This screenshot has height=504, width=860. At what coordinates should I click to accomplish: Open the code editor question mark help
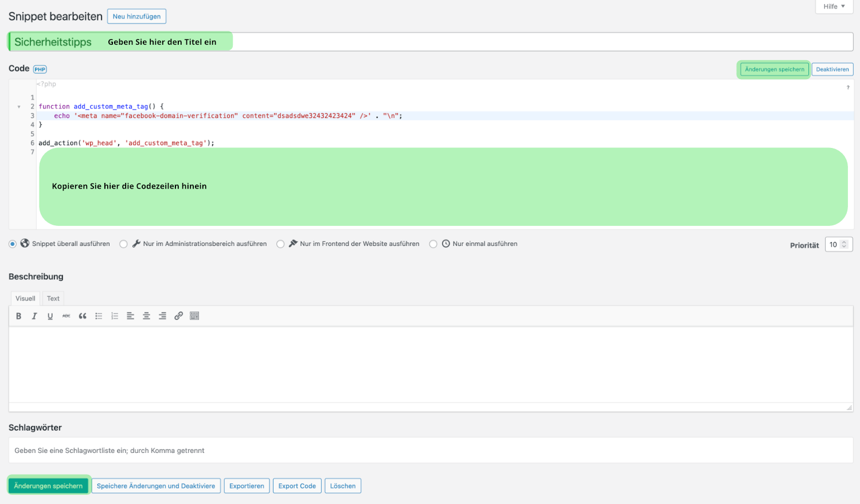848,88
